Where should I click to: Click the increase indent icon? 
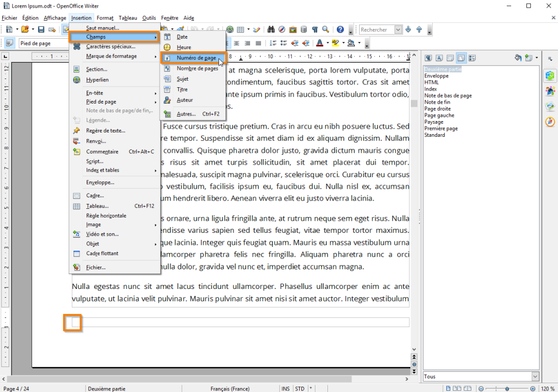click(306, 43)
